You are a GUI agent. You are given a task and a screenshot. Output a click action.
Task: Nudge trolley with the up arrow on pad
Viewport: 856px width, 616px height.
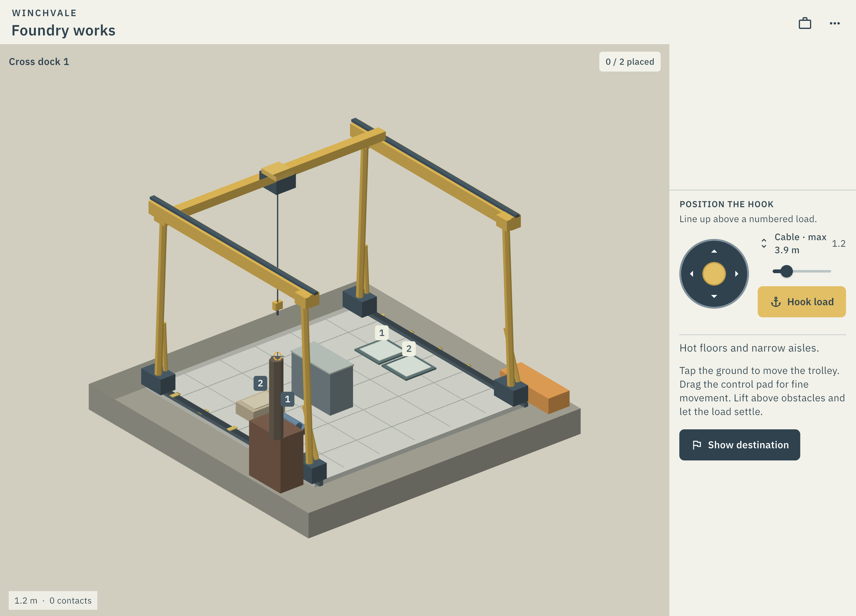pyautogui.click(x=714, y=251)
